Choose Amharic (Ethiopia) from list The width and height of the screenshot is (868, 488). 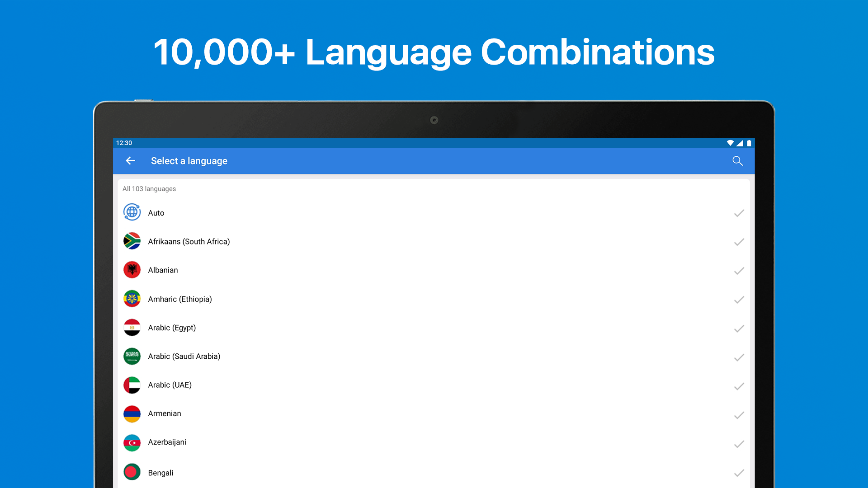(180, 299)
